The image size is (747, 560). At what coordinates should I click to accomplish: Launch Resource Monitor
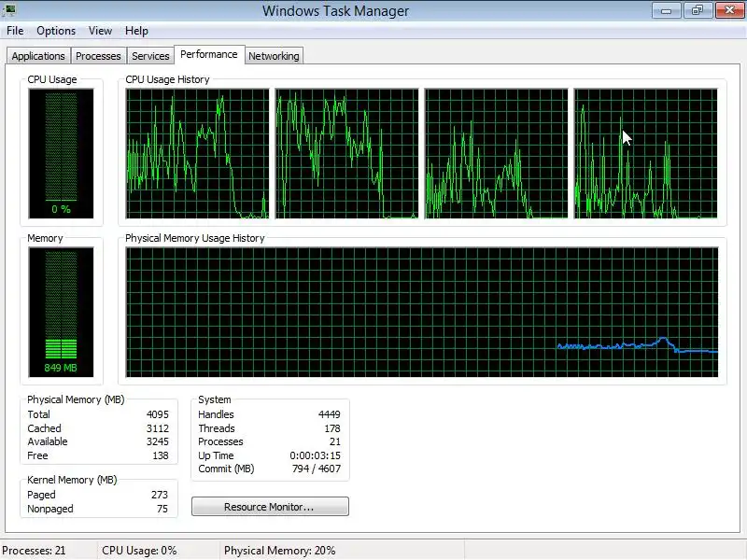point(270,507)
